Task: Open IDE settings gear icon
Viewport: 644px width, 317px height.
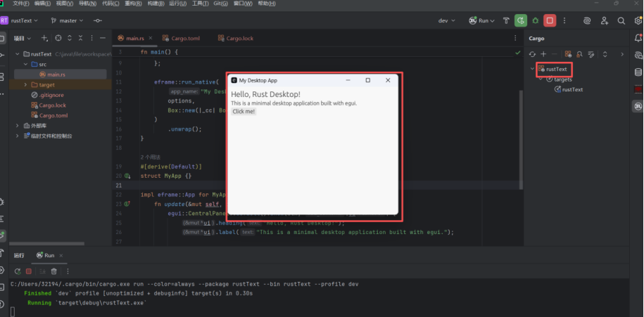Action: click(638, 20)
